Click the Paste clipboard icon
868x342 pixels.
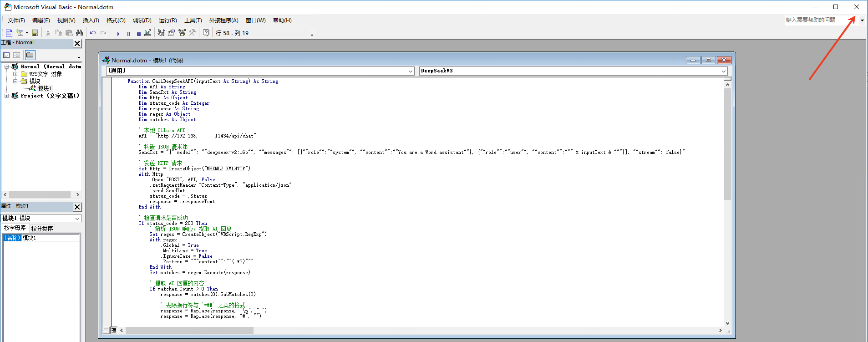pyautogui.click(x=69, y=33)
